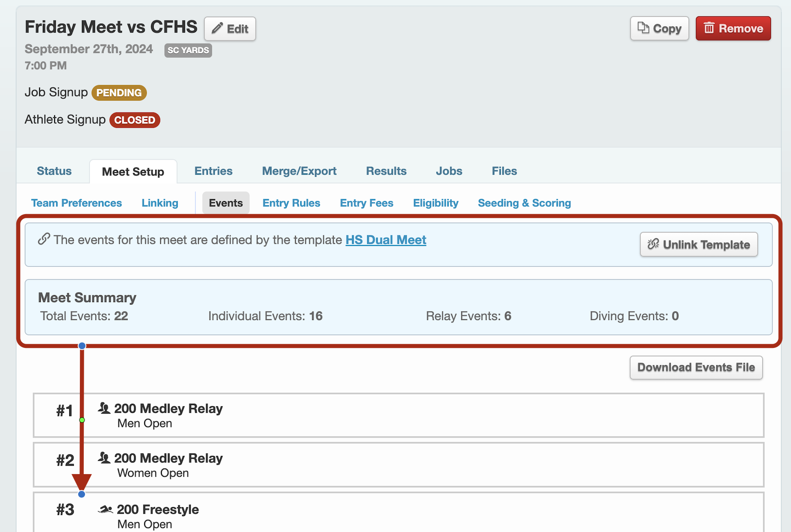The height and width of the screenshot is (532, 791).
Task: Follow the HS Dual Meet template link
Action: click(386, 240)
